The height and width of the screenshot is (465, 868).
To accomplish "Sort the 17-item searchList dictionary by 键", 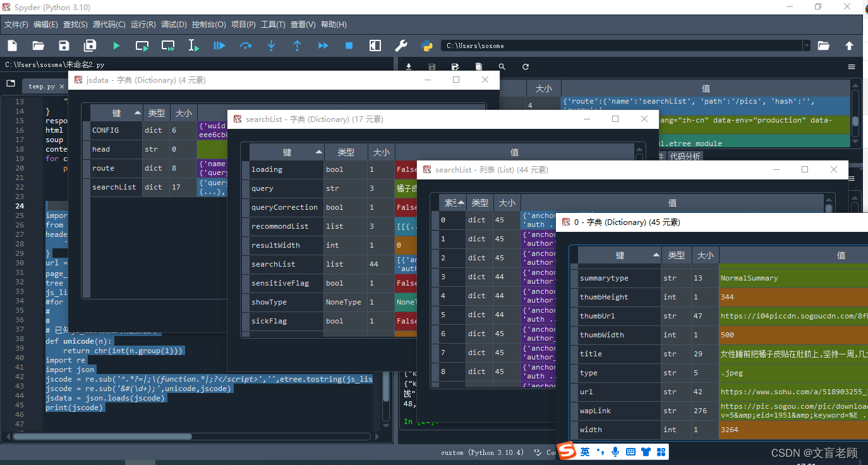I will [x=287, y=152].
